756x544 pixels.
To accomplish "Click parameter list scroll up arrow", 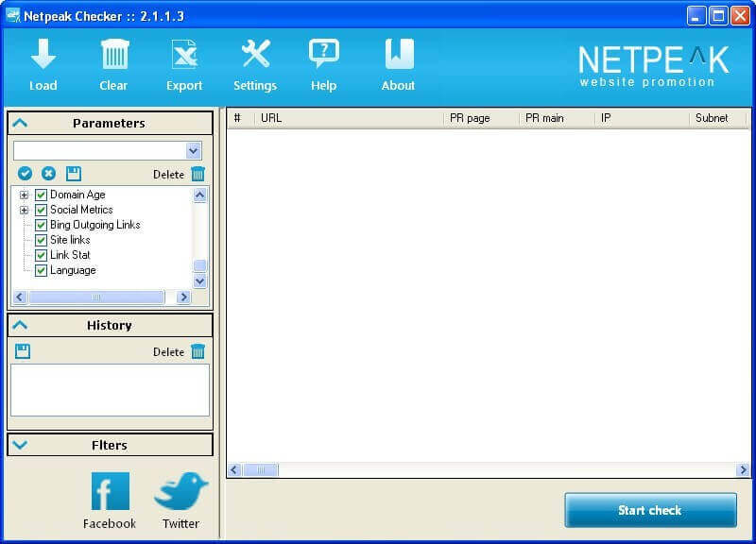I will point(199,195).
